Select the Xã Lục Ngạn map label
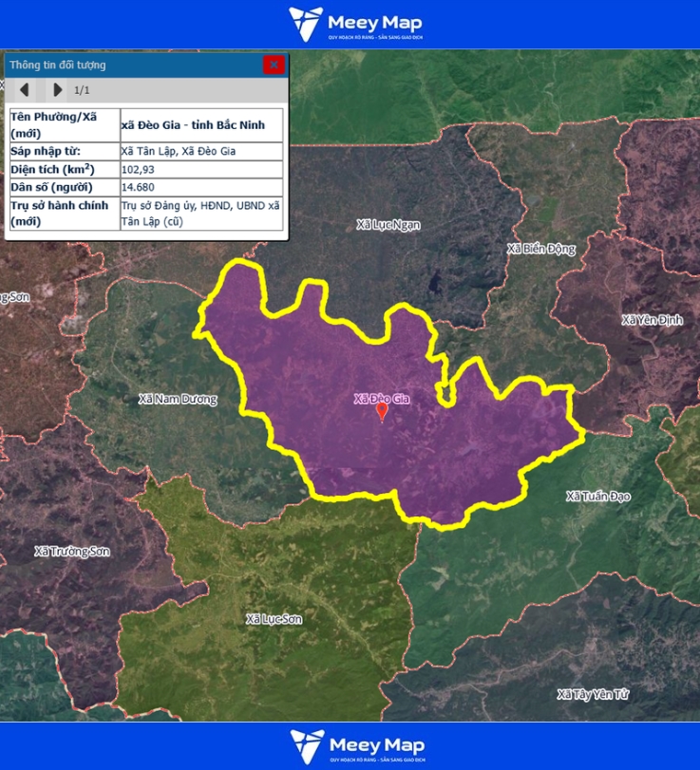Viewport: 700px width, 770px height. (x=388, y=225)
